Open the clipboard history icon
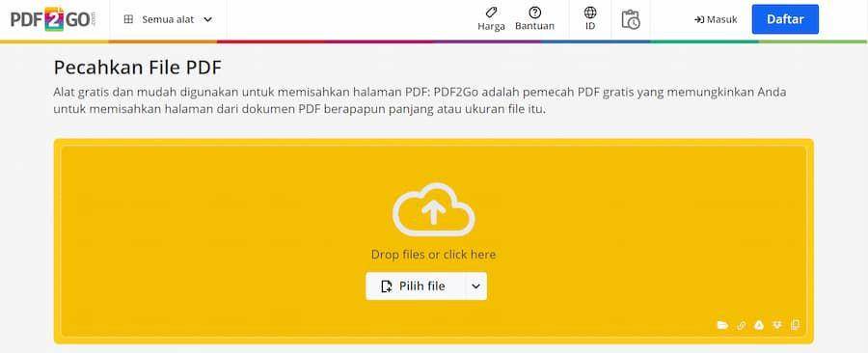868x353 pixels. pyautogui.click(x=631, y=19)
